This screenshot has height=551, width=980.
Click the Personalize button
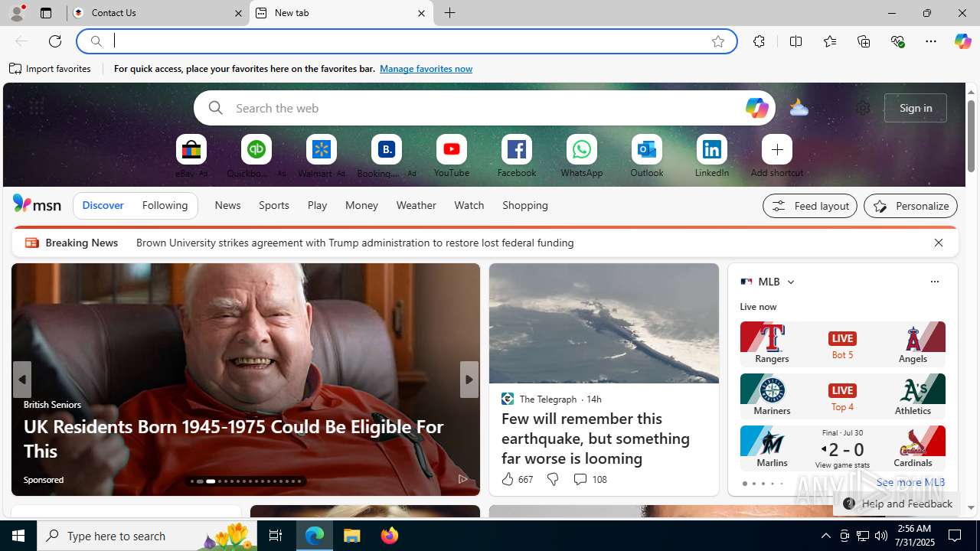(910, 206)
